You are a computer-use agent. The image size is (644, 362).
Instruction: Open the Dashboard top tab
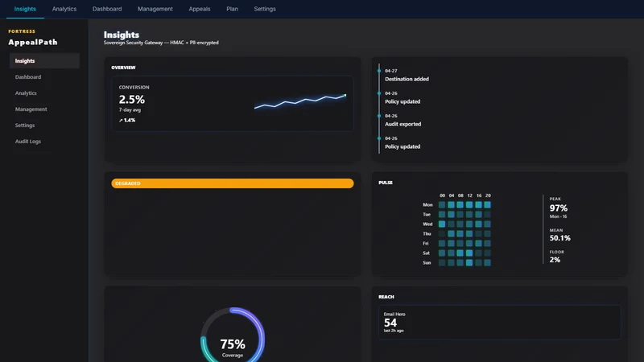[x=107, y=9]
